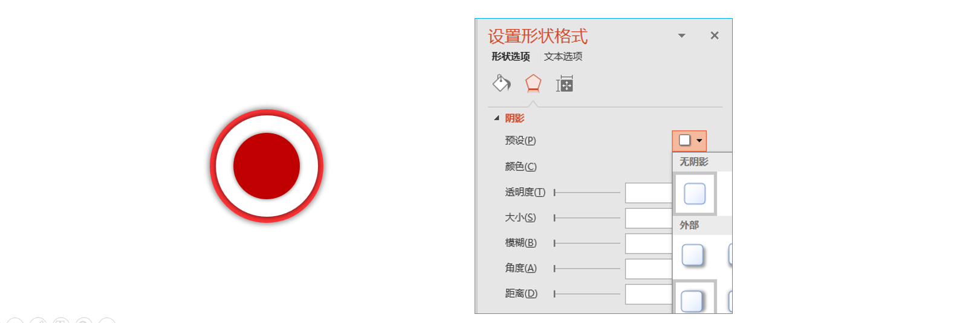The width and height of the screenshot is (980, 323).
Task: Select the highlighted second-row outer shadow preset
Action: click(x=695, y=298)
